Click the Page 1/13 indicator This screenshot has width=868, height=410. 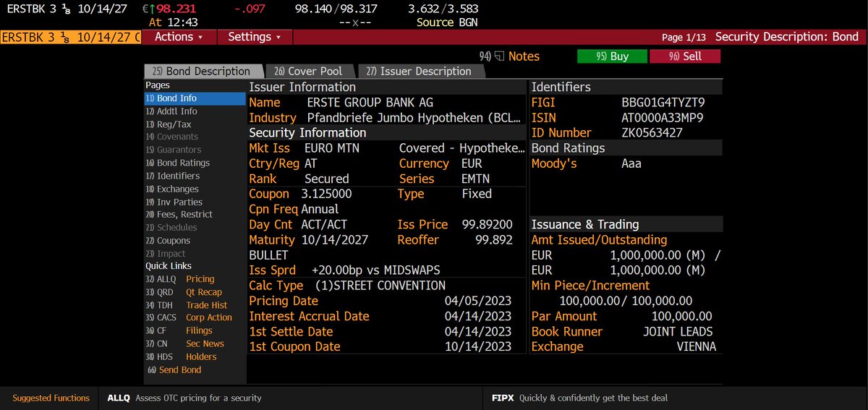[684, 37]
